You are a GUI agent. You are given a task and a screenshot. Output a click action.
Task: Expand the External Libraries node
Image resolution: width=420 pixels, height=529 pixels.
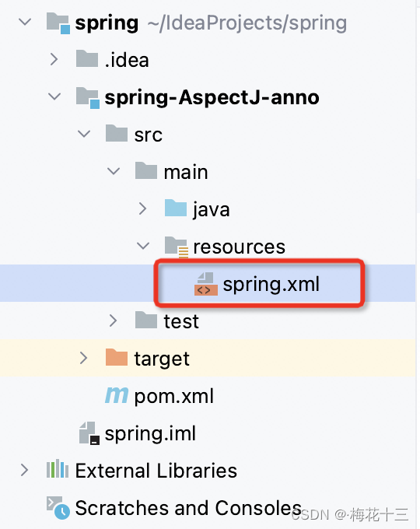click(x=24, y=470)
